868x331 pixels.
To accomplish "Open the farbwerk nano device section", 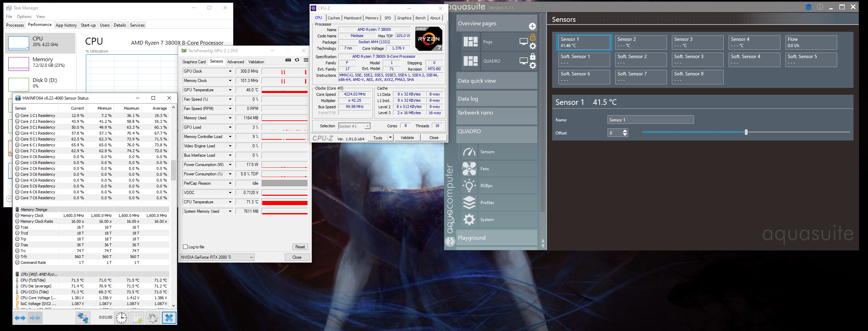I will 496,116.
